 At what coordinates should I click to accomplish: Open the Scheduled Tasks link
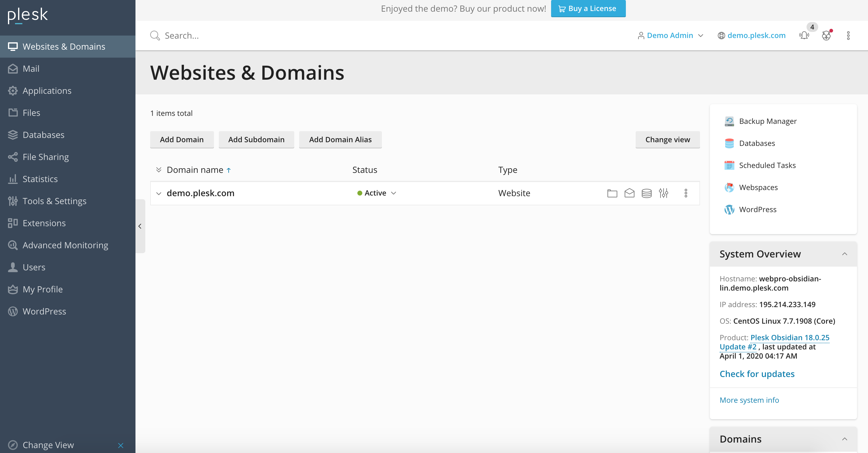(767, 166)
